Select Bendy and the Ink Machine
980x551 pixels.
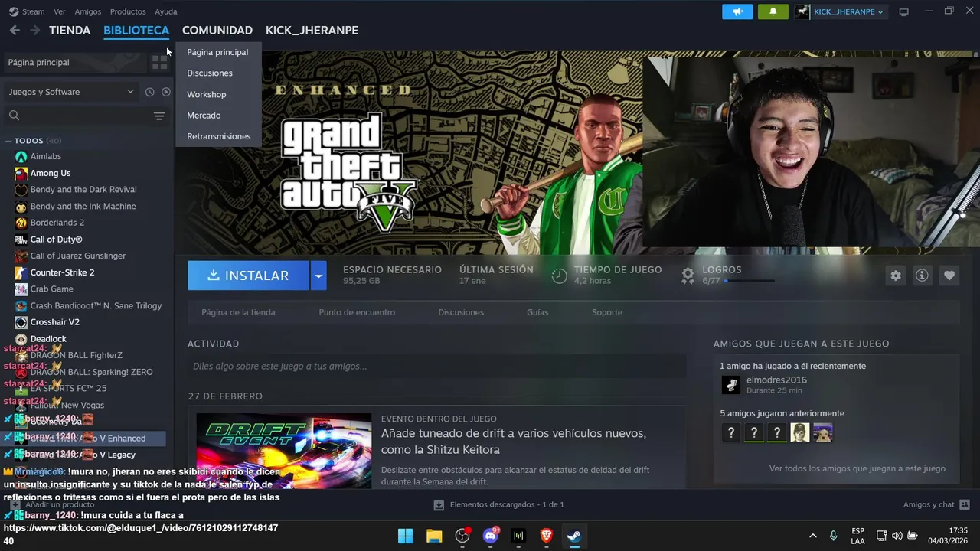point(83,207)
